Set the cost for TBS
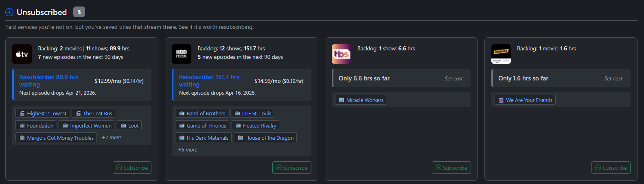The image size is (644, 184). [x=453, y=78]
